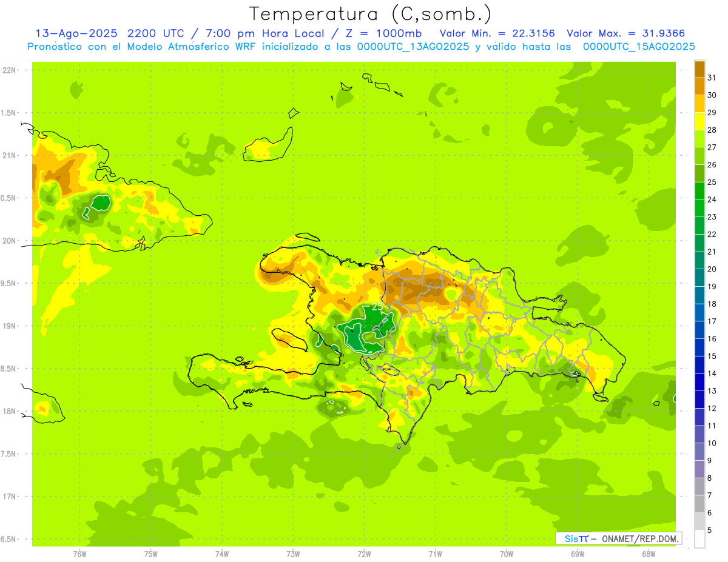Click the legend value label '15'
The width and height of the screenshot is (728, 562).
712,356
